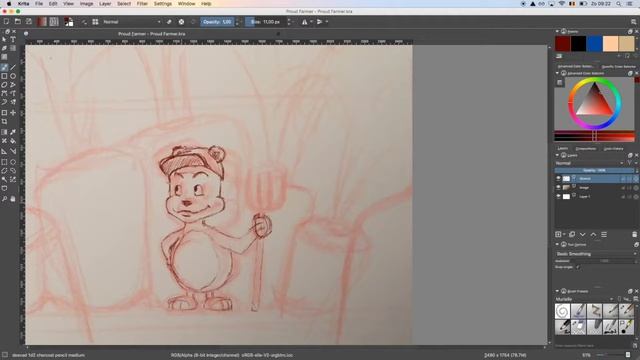Open brush blending mode dropdown in toolbar
The image size is (640, 360).
131,22
